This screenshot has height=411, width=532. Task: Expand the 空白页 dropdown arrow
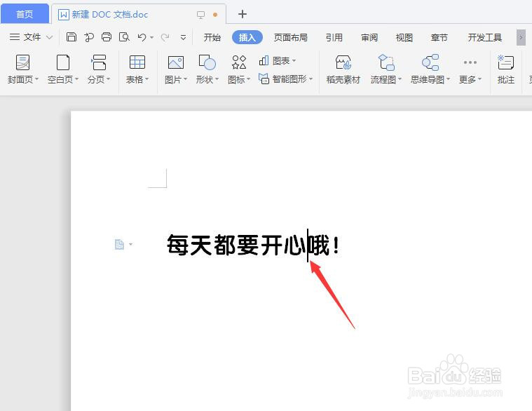tap(76, 79)
